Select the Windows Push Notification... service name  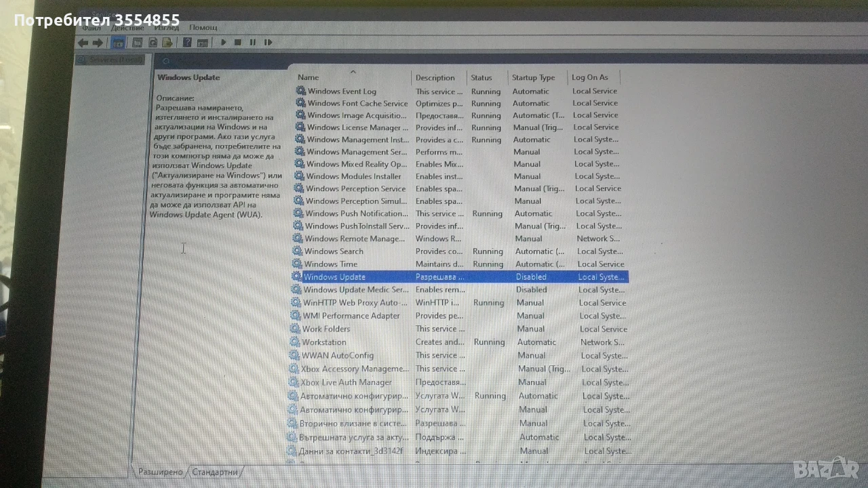(x=357, y=213)
